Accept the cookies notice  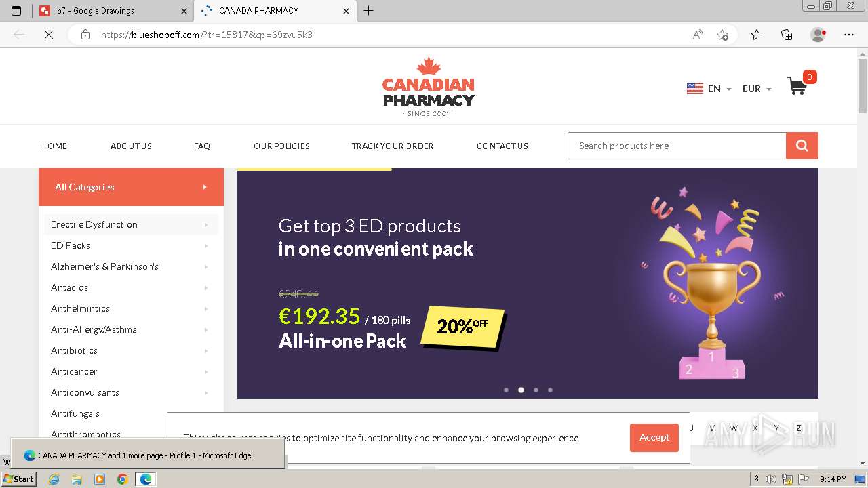pyautogui.click(x=654, y=438)
